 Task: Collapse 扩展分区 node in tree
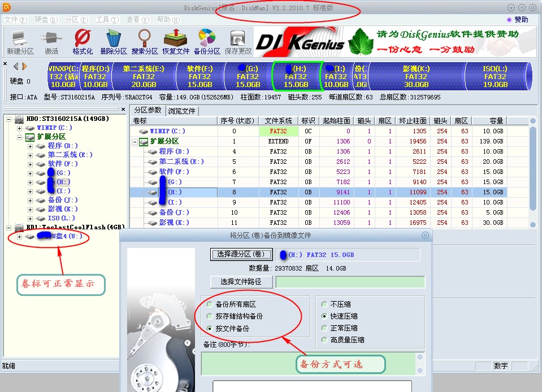pos(19,137)
